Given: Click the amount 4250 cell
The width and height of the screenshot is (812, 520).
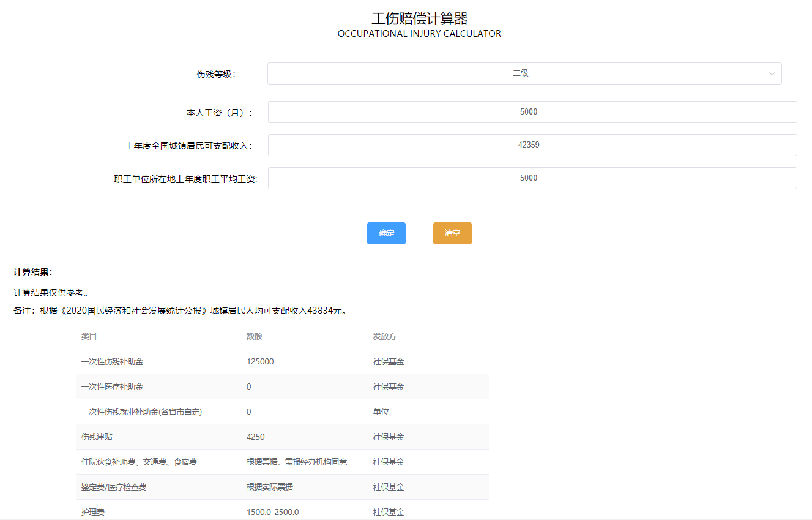Looking at the screenshot, I should [x=255, y=437].
